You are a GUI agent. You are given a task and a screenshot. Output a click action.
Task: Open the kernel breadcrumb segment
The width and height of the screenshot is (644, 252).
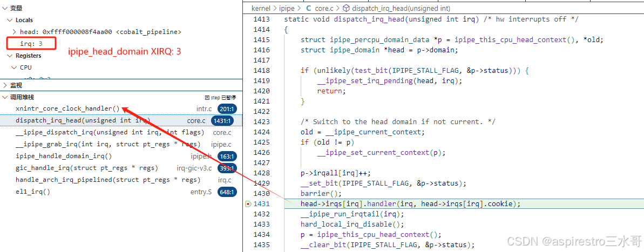[x=260, y=8]
